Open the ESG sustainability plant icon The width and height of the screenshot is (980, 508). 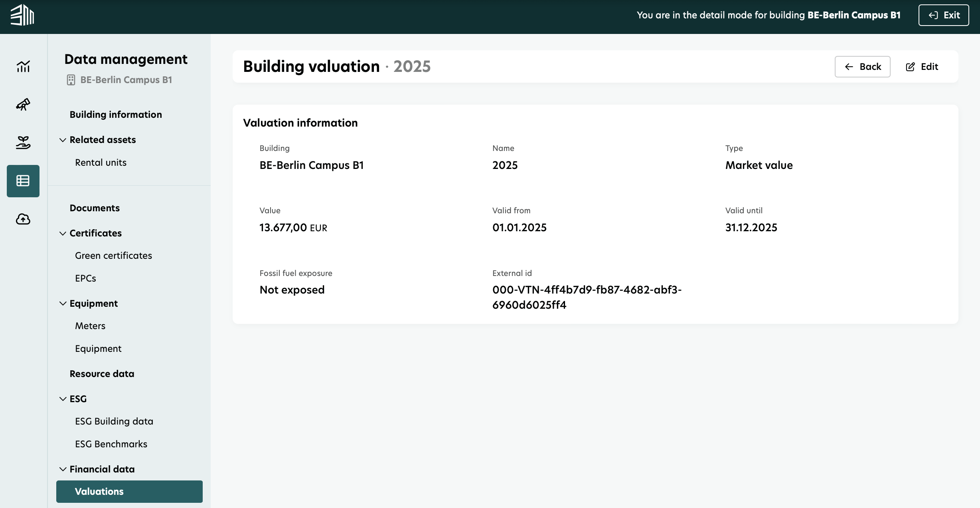pyautogui.click(x=23, y=143)
